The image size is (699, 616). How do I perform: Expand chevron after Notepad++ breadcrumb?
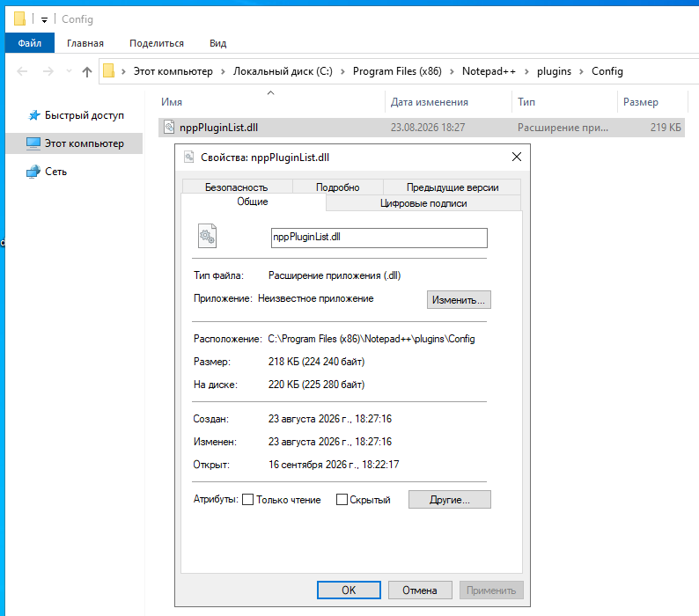[527, 71]
